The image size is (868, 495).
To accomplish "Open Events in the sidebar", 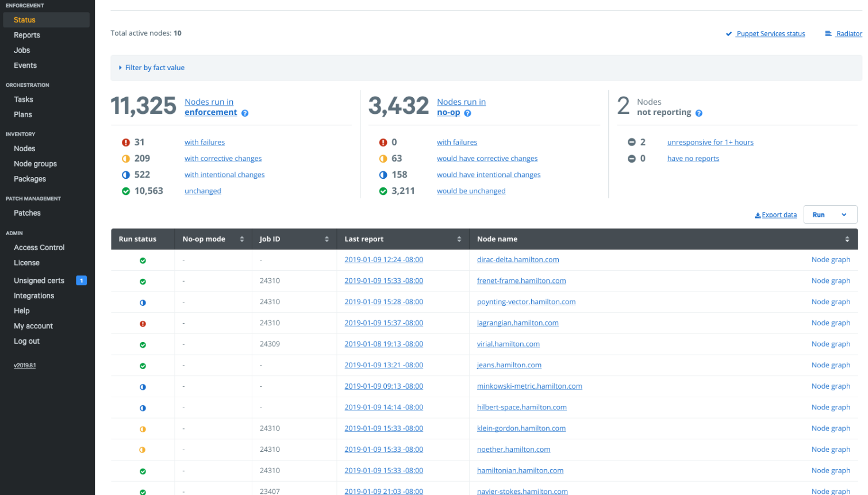I will (25, 66).
